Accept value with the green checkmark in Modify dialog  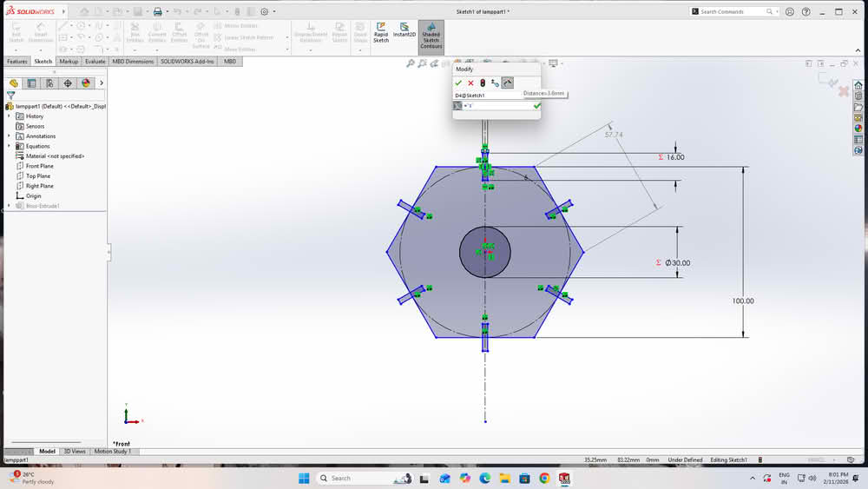[x=458, y=83]
